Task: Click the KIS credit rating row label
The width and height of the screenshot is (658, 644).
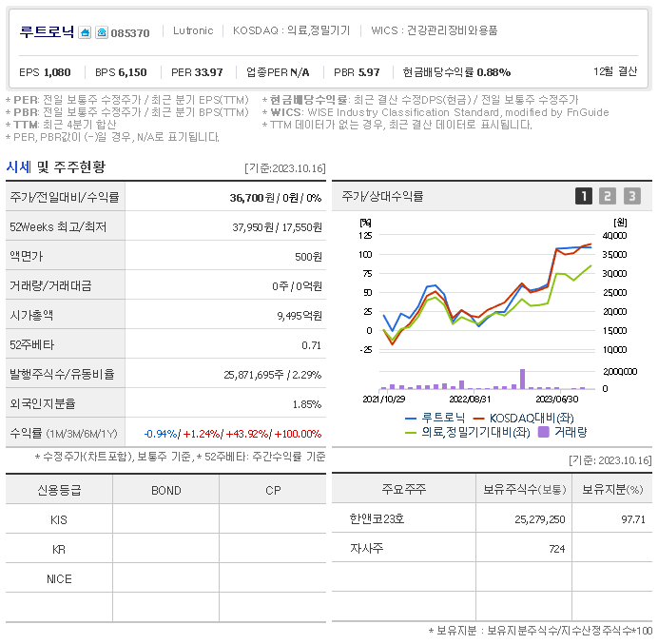Action: (59, 519)
